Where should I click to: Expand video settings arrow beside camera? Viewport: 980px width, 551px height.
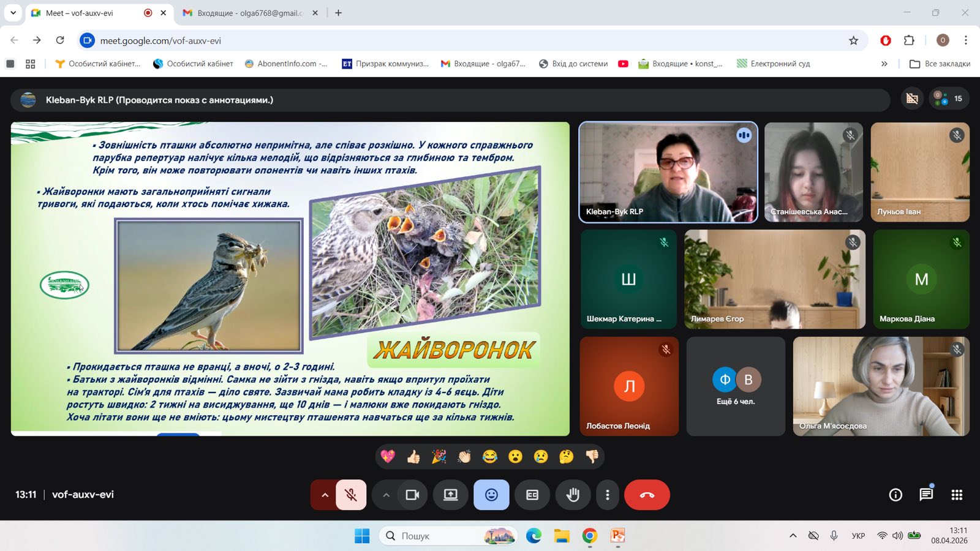click(x=386, y=495)
